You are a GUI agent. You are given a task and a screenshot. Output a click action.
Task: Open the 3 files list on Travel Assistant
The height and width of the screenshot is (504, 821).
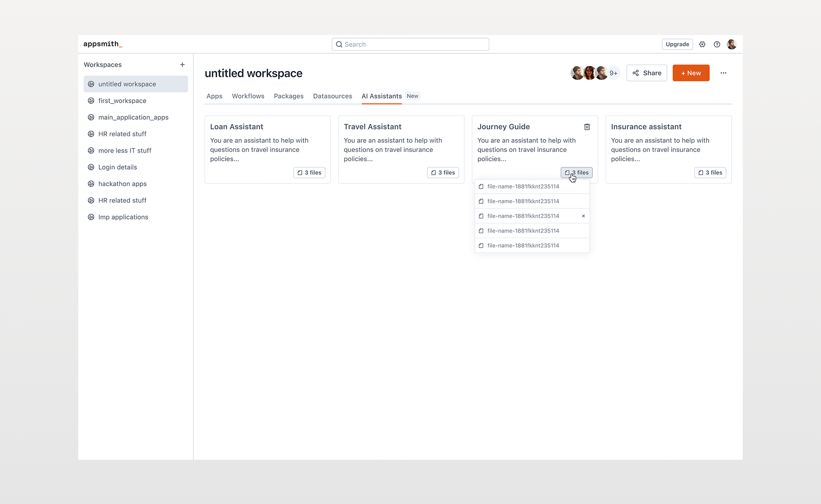click(443, 173)
